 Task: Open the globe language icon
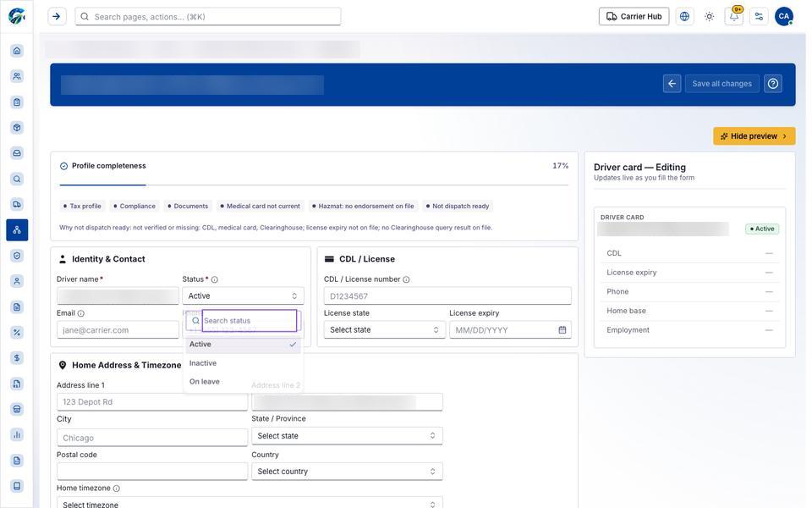point(684,17)
